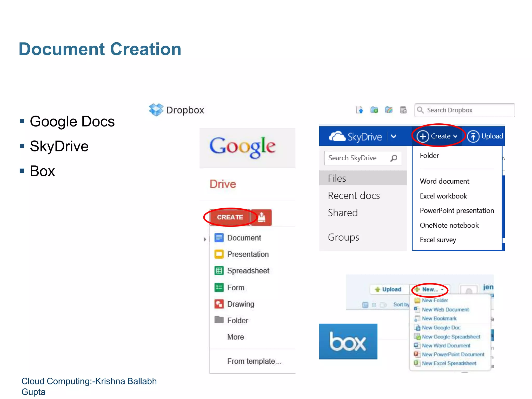Click the Dropbox upload file icon
Screen dimensions: 532x399
pos(360,110)
